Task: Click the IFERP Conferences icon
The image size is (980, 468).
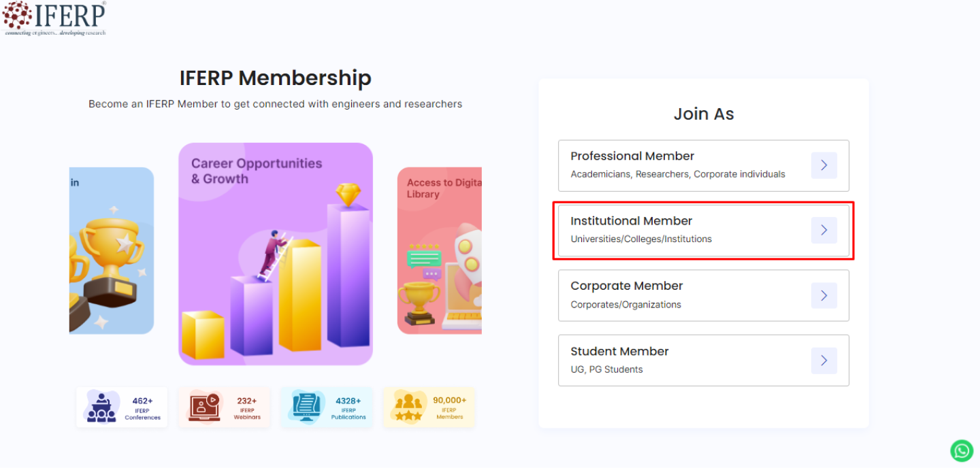Action: pyautogui.click(x=101, y=407)
